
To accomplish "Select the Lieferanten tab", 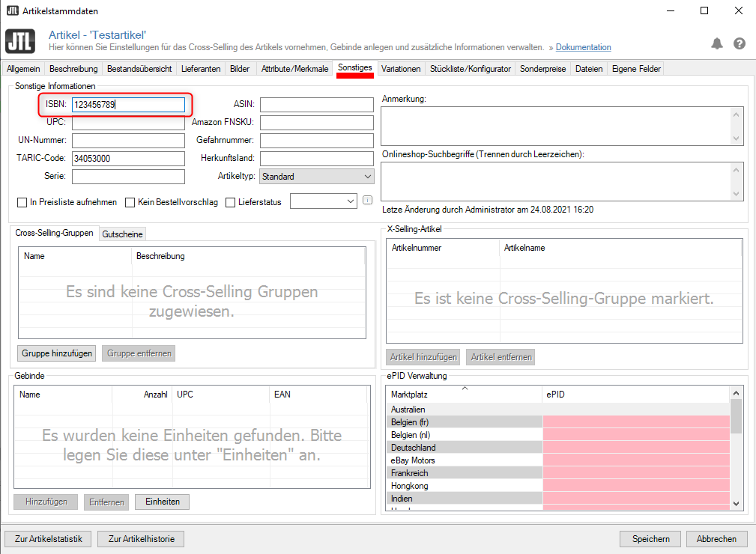I will (x=201, y=69).
